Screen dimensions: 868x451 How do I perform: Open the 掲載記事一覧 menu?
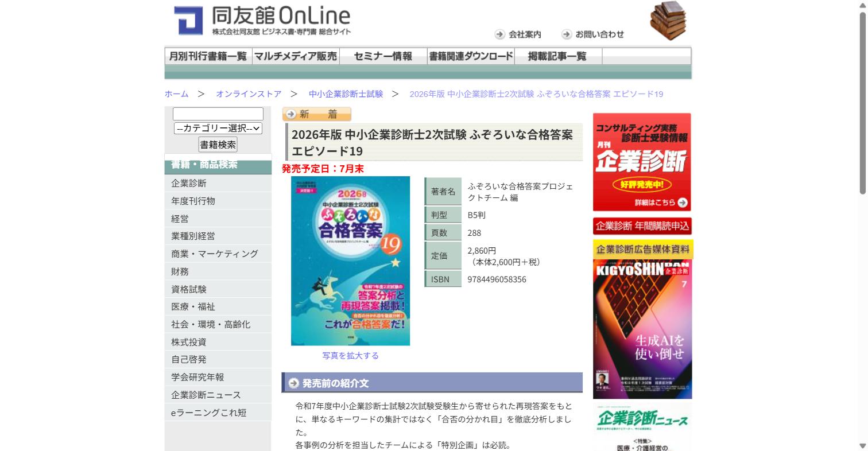(558, 56)
